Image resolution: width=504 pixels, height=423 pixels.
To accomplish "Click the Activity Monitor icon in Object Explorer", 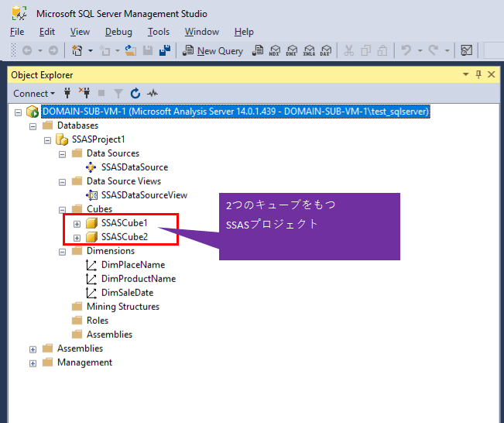I will pyautogui.click(x=153, y=93).
